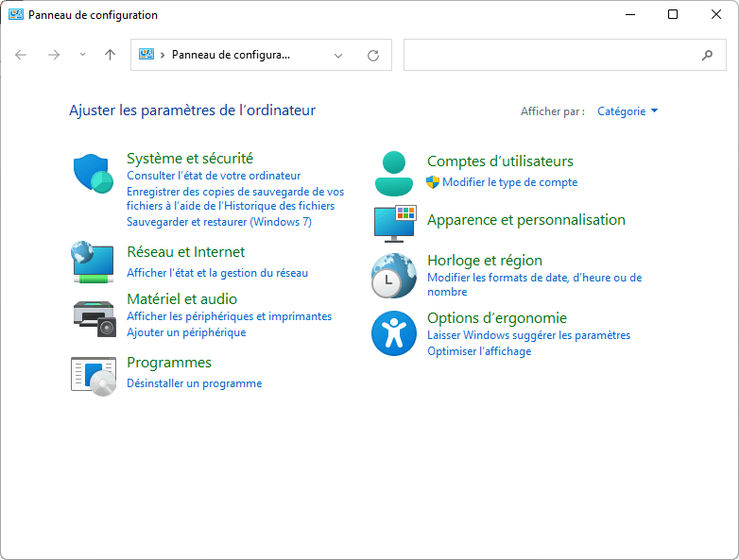Minimize the Panneau de configuration window
The image size is (739, 560).
[630, 14]
